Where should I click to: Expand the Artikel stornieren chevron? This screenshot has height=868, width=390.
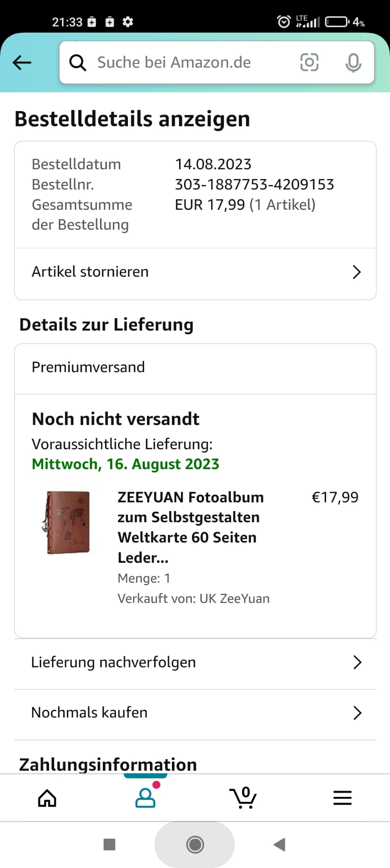[357, 272]
